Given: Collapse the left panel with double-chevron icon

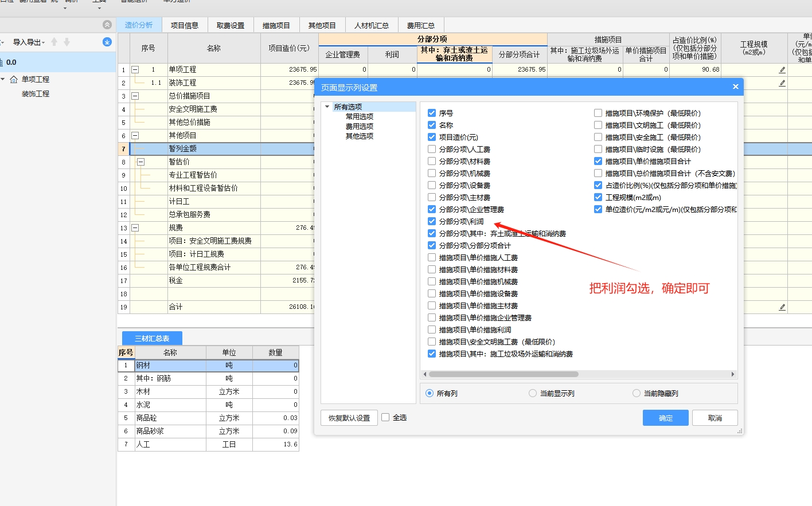Looking at the screenshot, I should tap(107, 25).
